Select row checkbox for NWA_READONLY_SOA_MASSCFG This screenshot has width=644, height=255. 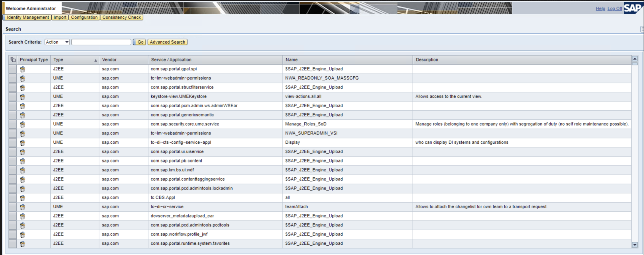[x=13, y=78]
